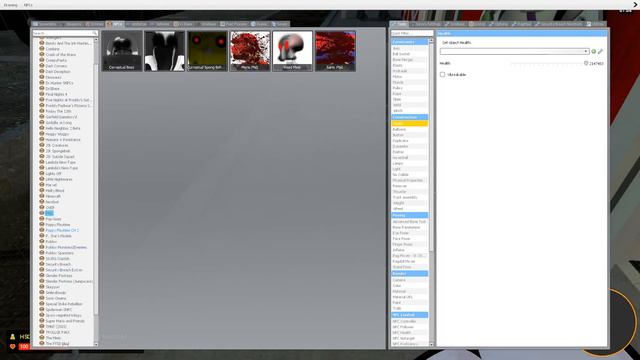
Task: Select the NPC Controller tool
Action: [x=409, y=321]
